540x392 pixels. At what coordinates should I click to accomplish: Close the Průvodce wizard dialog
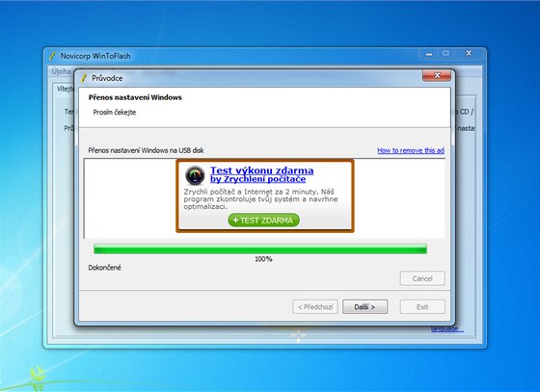pos(437,75)
